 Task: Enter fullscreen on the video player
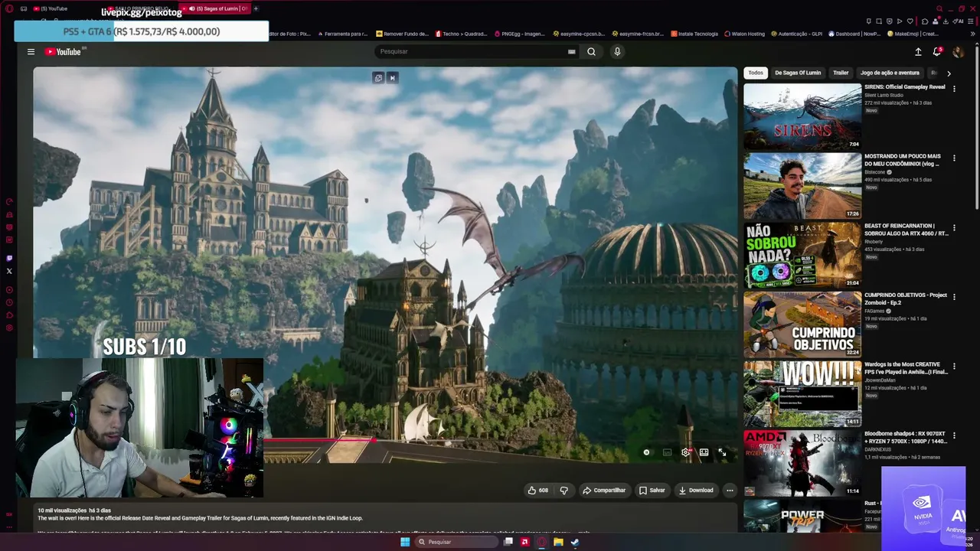click(x=722, y=452)
